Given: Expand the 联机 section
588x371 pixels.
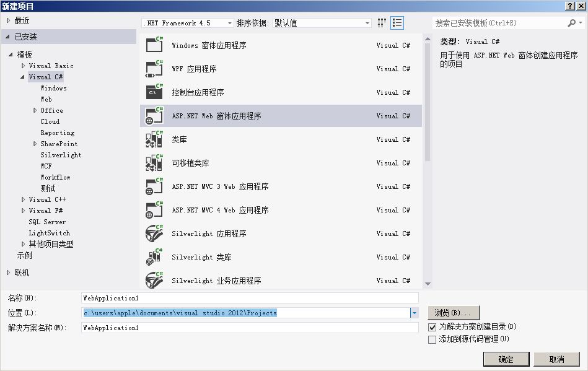Looking at the screenshot, I should coord(8,273).
